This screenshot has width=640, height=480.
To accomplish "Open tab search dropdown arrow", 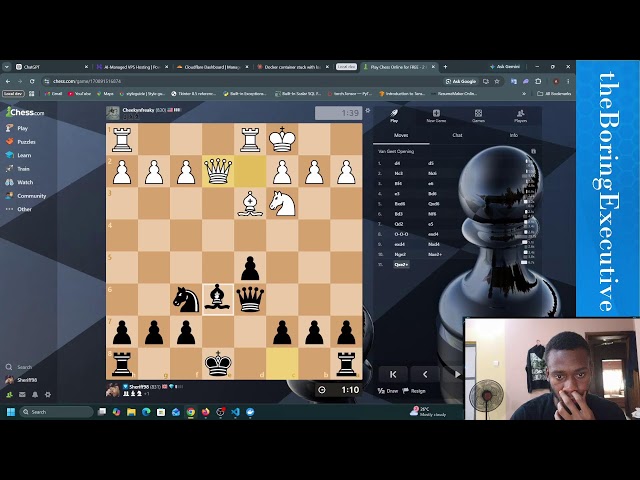I will [x=7, y=67].
